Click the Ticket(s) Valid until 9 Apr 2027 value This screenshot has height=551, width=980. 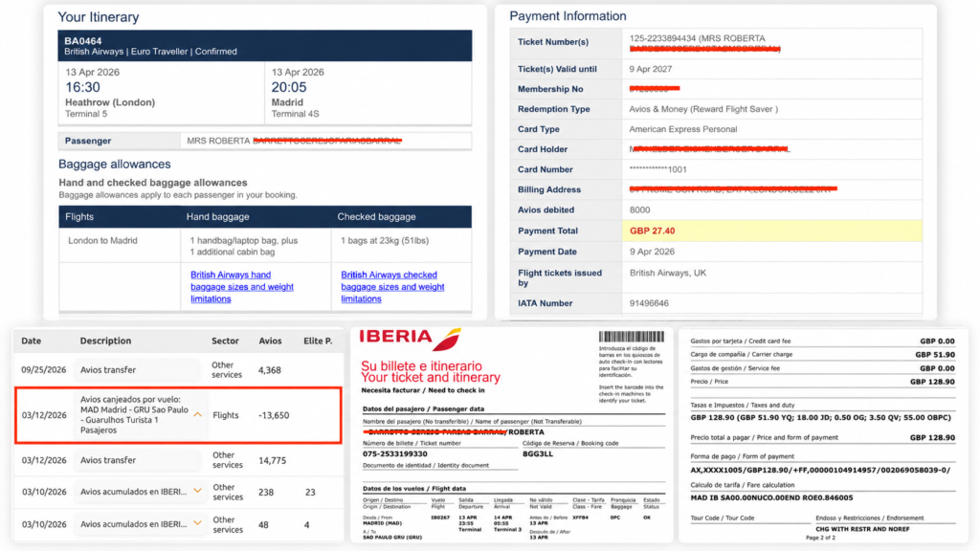click(x=651, y=69)
